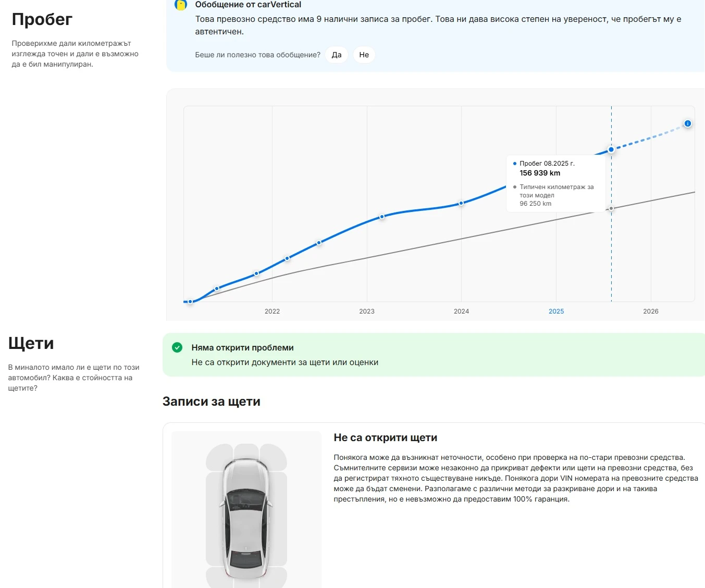705x588 pixels.
Task: Click the "Щети" section heading
Action: pyautogui.click(x=31, y=343)
